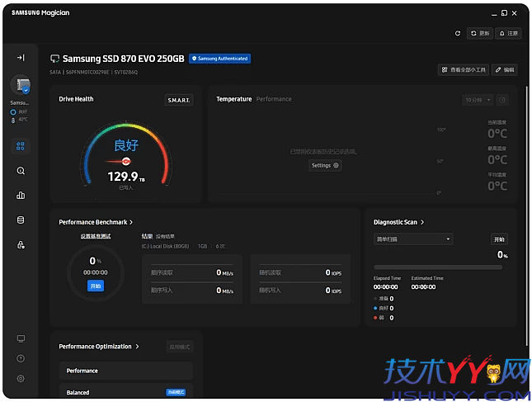Image resolution: width=532 pixels, height=402 pixels.
Task: Click the Samsung Authenticated badge
Action: (x=220, y=59)
